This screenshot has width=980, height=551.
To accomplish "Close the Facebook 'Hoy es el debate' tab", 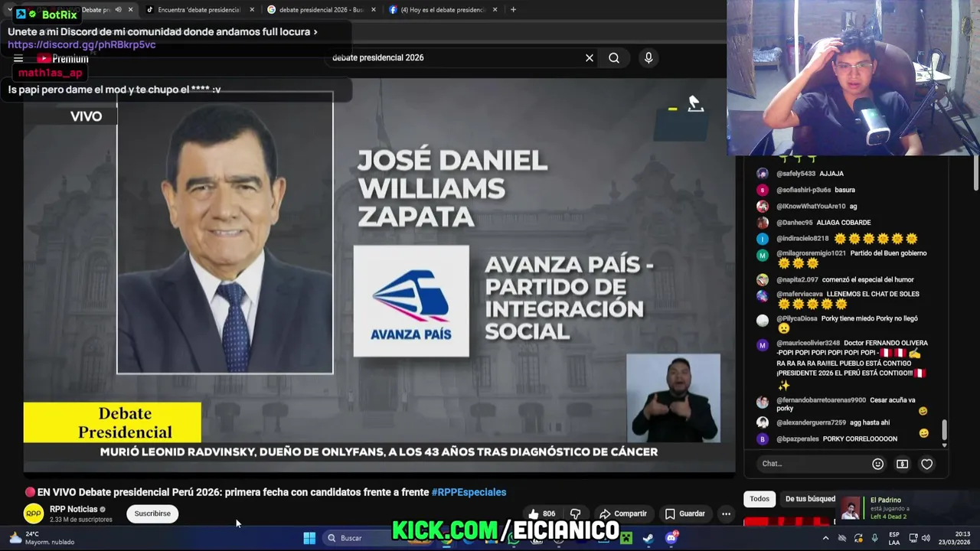I will click(x=495, y=10).
